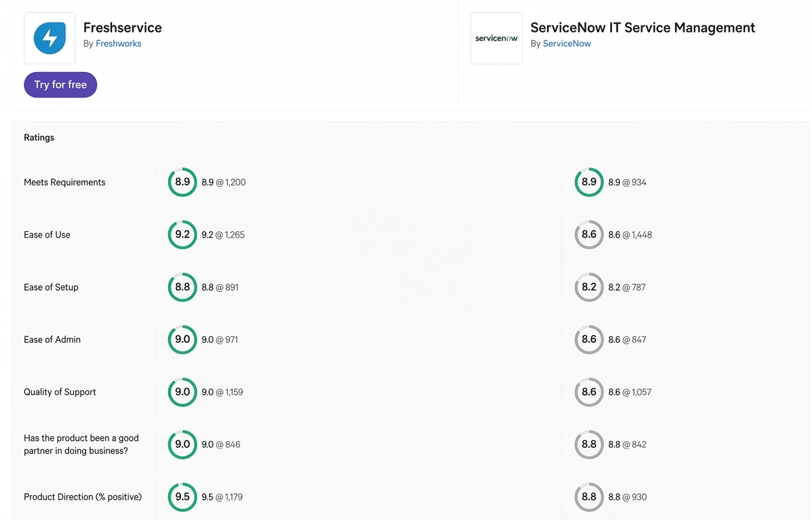
Task: Click the '9.0 @ 971' rating text
Action: 220,340
